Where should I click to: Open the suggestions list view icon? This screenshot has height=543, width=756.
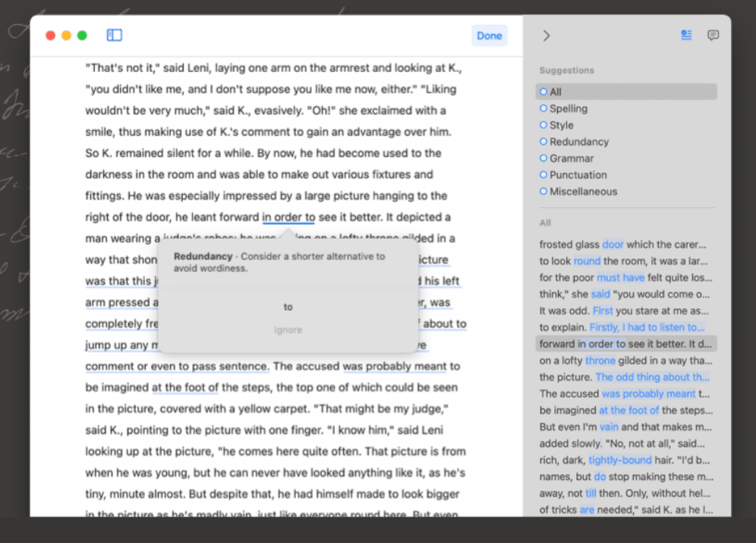click(x=686, y=35)
